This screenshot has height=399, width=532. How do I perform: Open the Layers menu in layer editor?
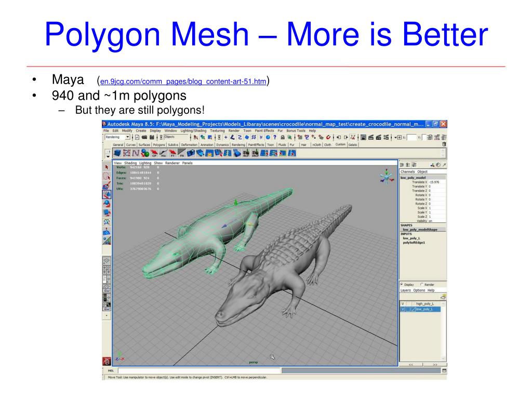click(x=405, y=290)
